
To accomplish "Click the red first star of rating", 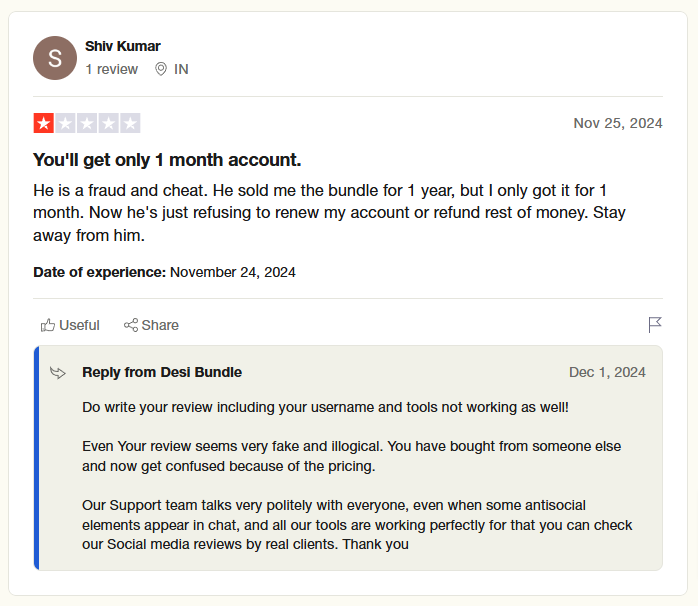I will [x=44, y=123].
